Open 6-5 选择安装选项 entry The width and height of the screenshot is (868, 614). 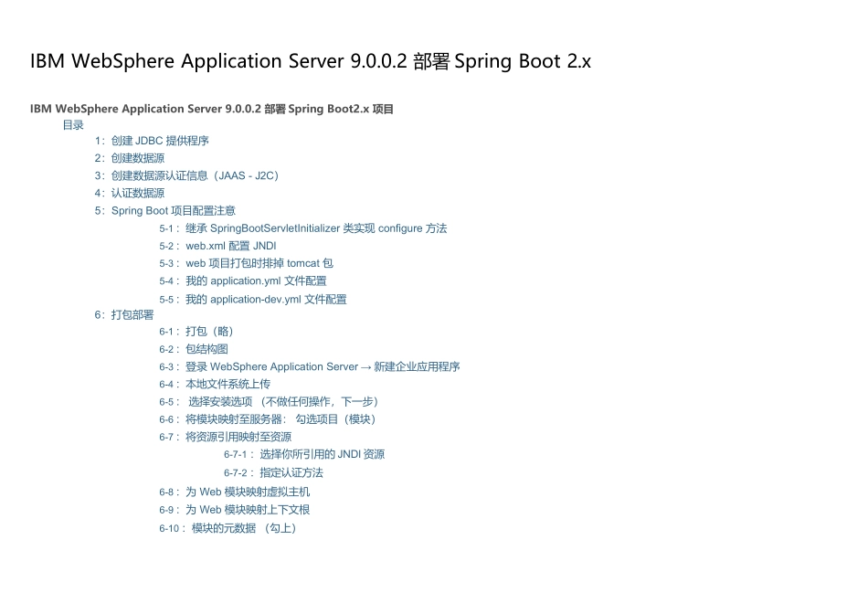[x=269, y=402]
